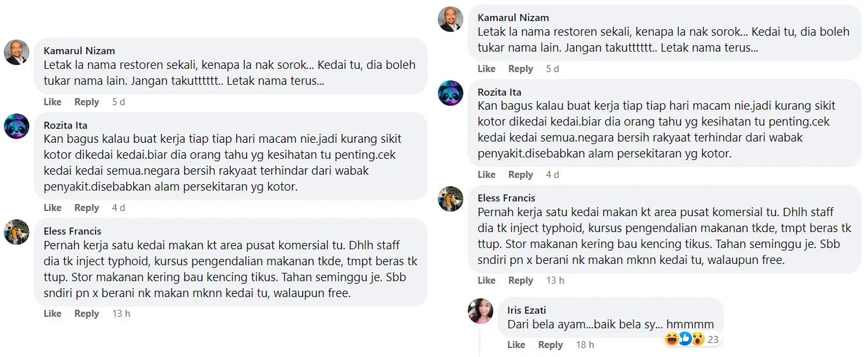
Task: Like Rozita Ita's comment in right panel
Action: [486, 175]
